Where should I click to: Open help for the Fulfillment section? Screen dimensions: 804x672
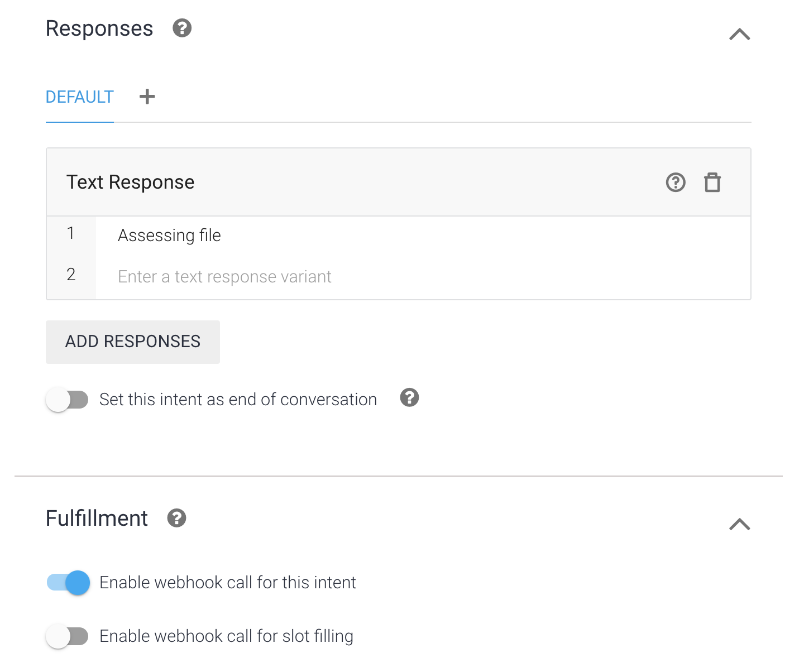(x=176, y=518)
